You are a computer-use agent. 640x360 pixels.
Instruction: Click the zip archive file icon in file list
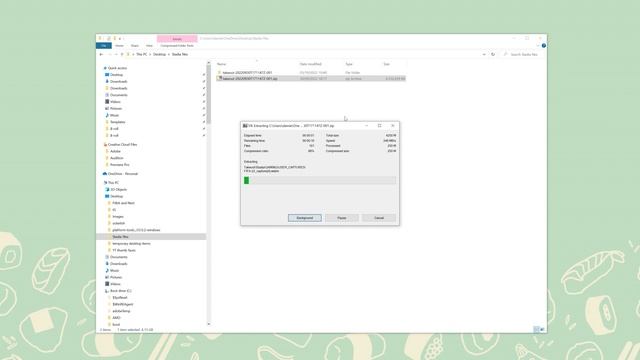click(x=220, y=78)
